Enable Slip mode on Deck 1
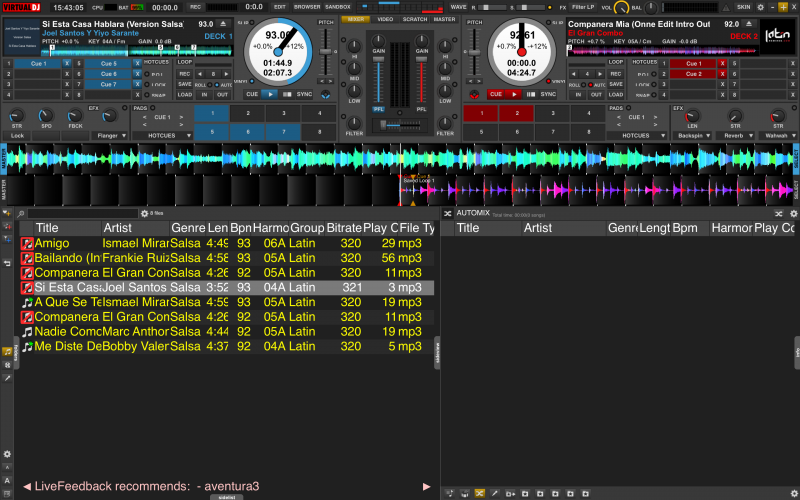The width and height of the screenshot is (800, 500). (x=250, y=23)
